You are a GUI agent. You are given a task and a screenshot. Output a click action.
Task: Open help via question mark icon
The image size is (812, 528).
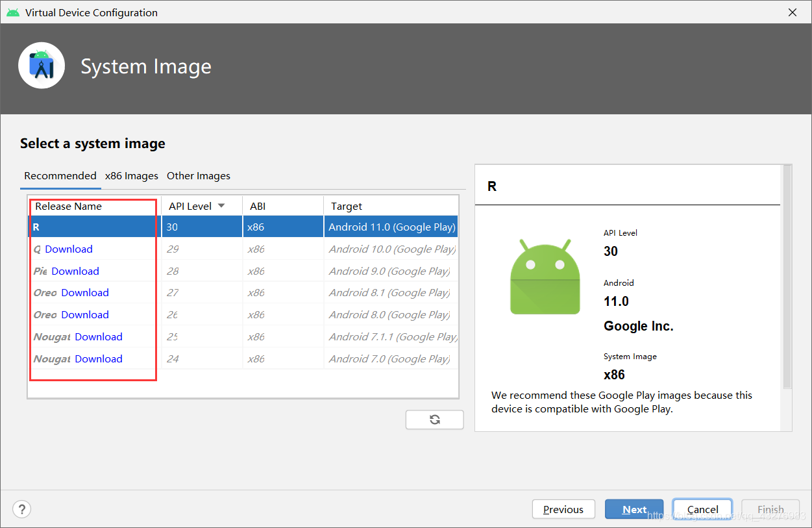pos(22,509)
